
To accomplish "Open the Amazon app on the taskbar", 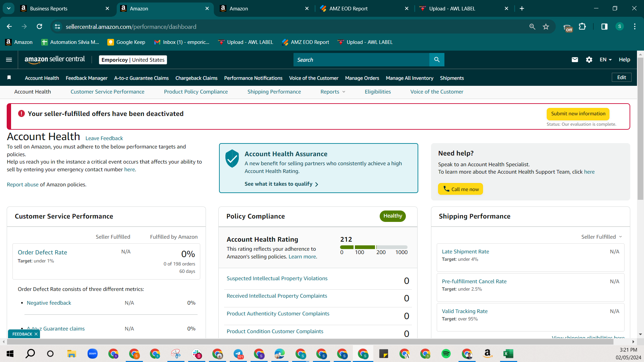I will [x=487, y=354].
